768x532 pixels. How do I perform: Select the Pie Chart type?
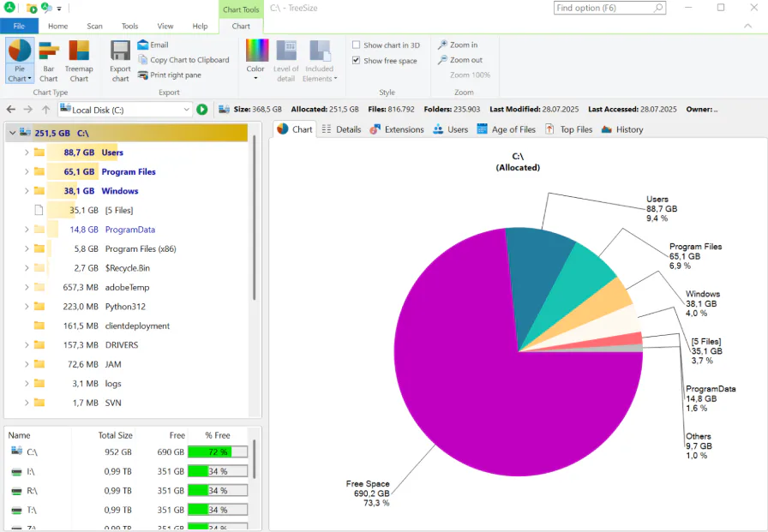tap(19, 55)
